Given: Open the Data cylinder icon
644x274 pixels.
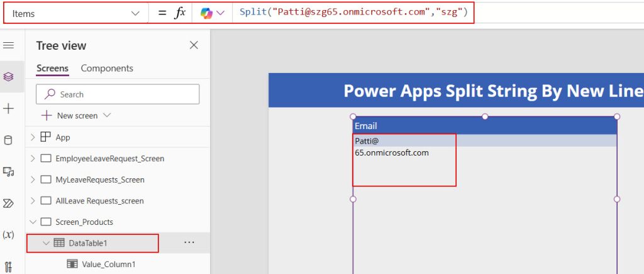Looking at the screenshot, I should (x=8, y=140).
